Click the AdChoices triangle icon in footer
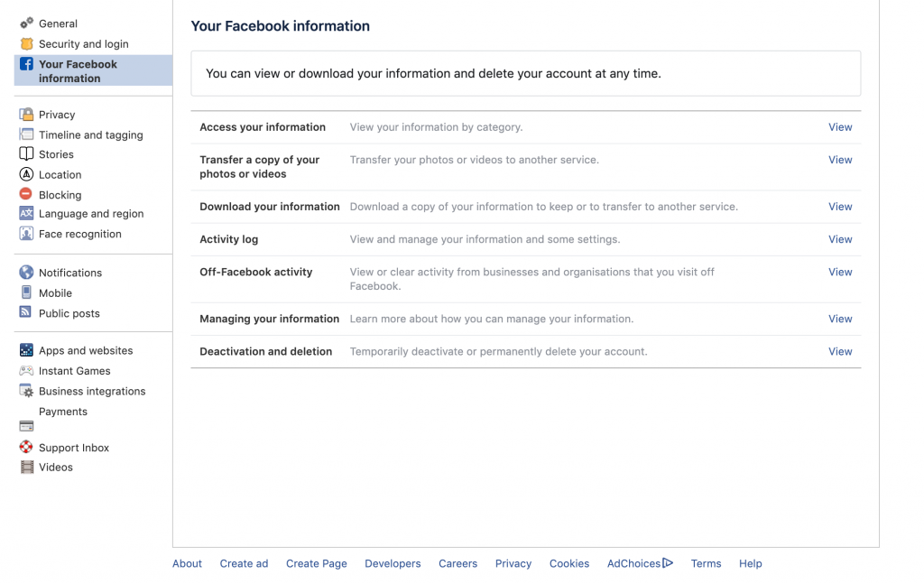 pyautogui.click(x=668, y=563)
